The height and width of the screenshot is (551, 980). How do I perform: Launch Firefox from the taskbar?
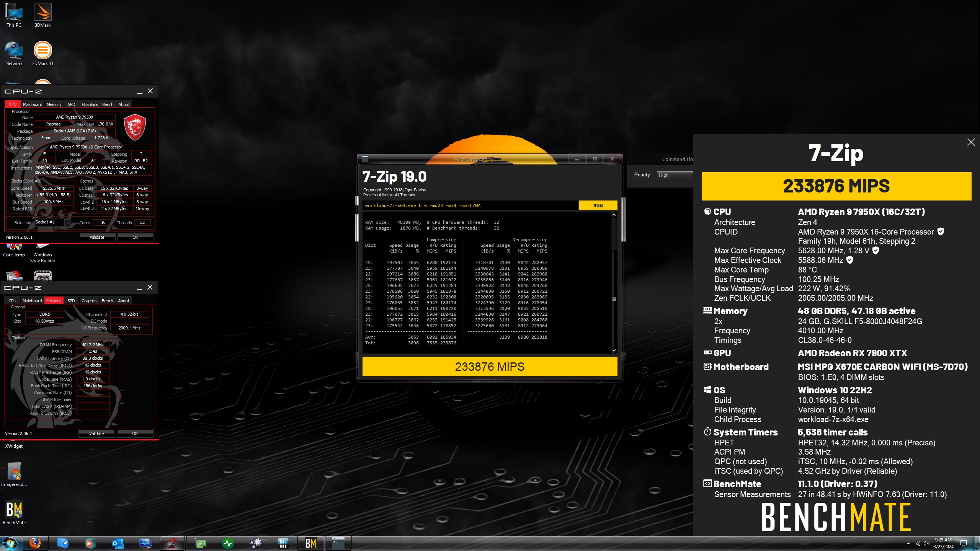click(35, 543)
